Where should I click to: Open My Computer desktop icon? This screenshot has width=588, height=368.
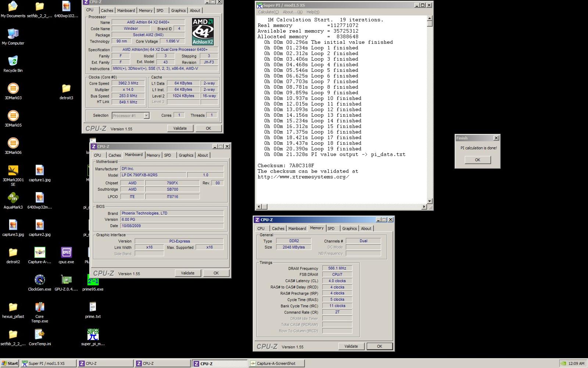13,37
